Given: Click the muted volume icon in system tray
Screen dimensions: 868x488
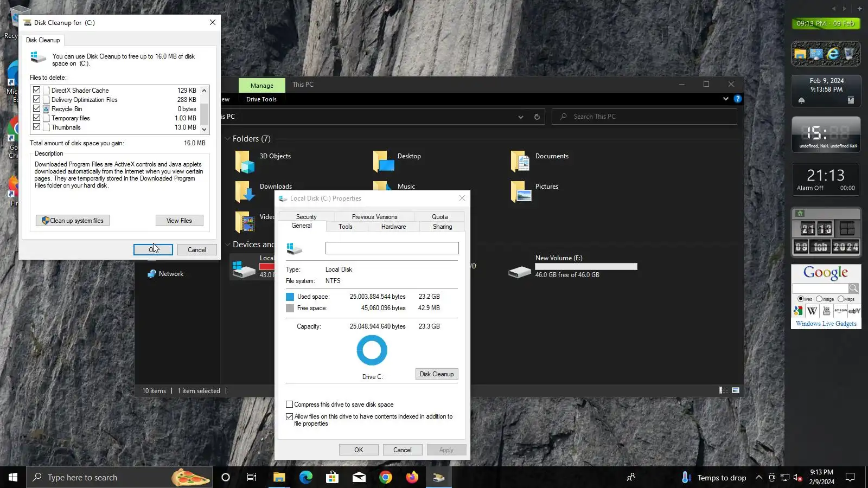Looking at the screenshot, I should coord(797,478).
